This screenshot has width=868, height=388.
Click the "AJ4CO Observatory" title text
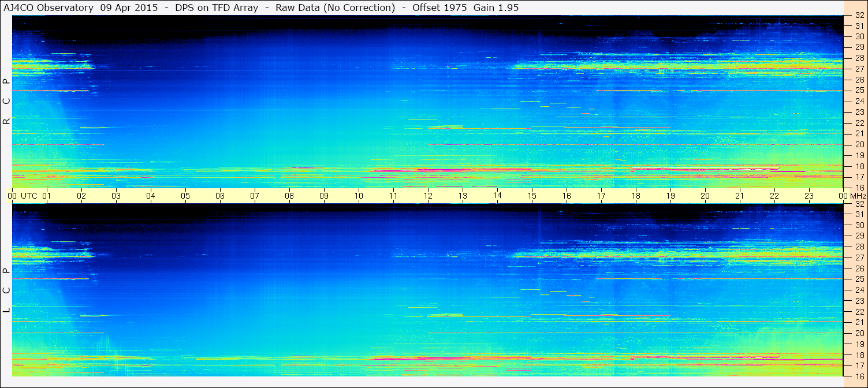[x=48, y=8]
